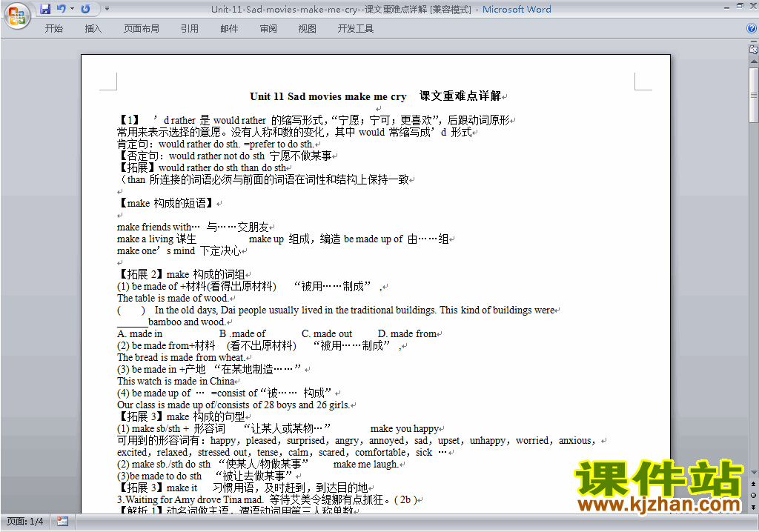Click the vertical scrollbar down arrow
Screen dimensions: 759x532
(x=754, y=473)
